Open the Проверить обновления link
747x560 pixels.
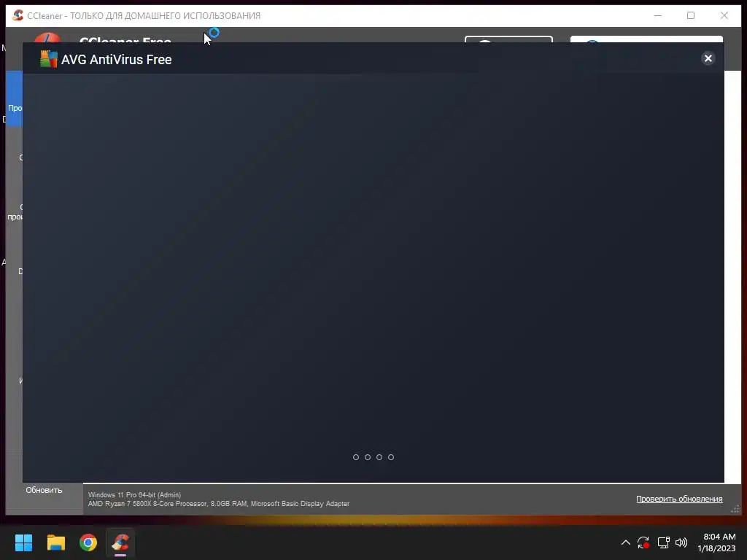pyautogui.click(x=679, y=499)
